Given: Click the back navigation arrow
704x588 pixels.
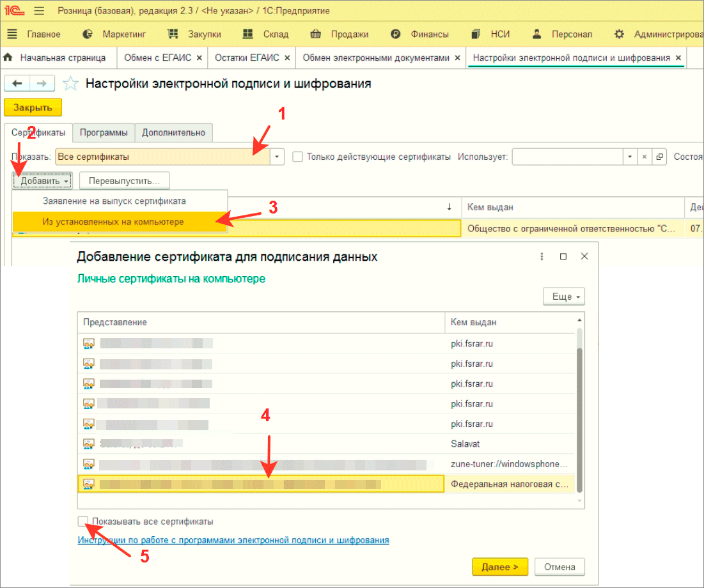Looking at the screenshot, I should 17,84.
